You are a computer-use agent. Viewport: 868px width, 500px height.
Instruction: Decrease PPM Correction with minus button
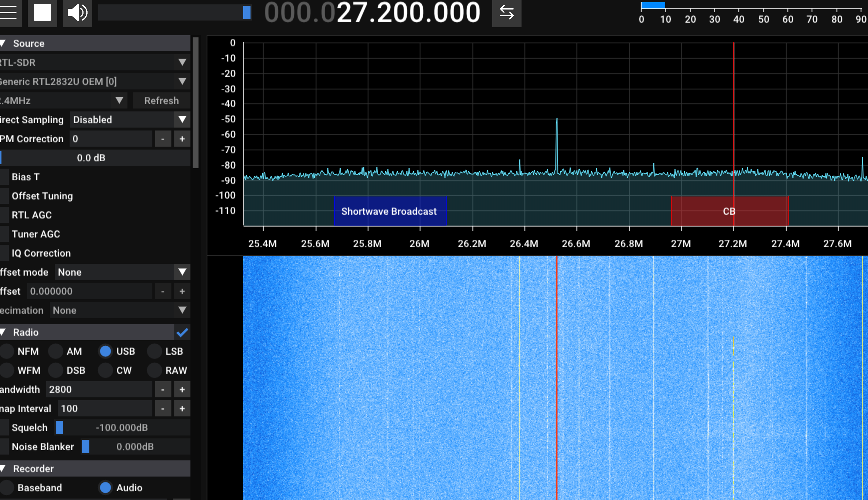163,139
